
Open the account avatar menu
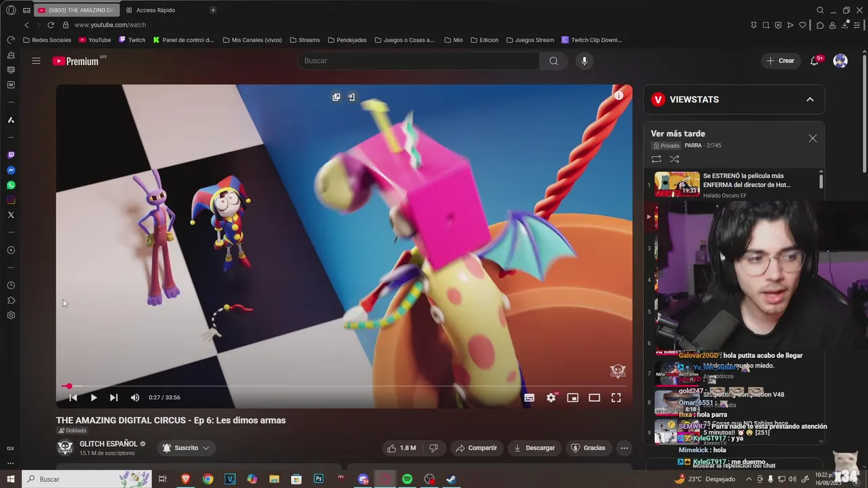(x=840, y=61)
